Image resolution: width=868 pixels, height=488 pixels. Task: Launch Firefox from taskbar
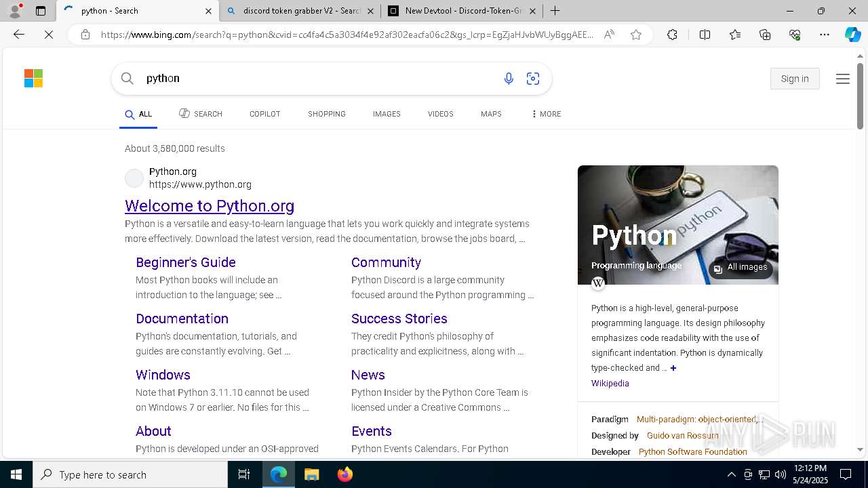(x=344, y=474)
